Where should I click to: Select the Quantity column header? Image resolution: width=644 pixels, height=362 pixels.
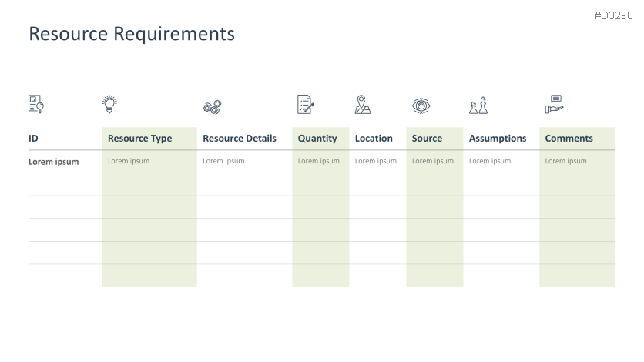coord(317,139)
